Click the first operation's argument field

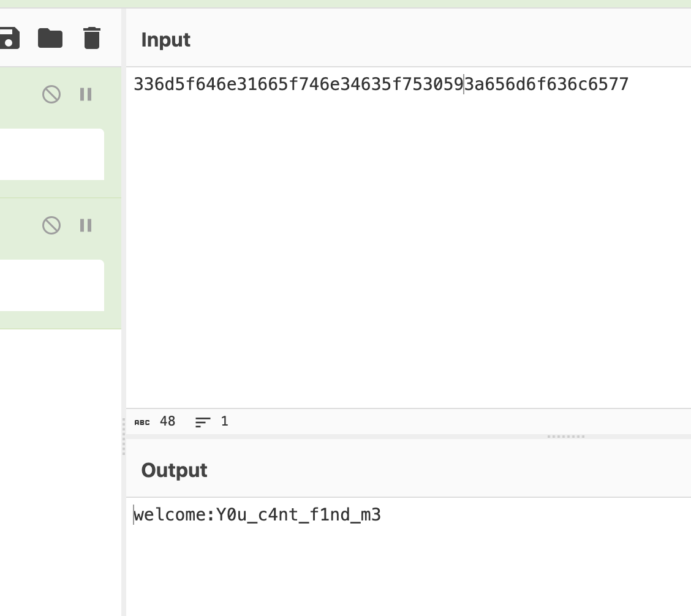point(52,154)
